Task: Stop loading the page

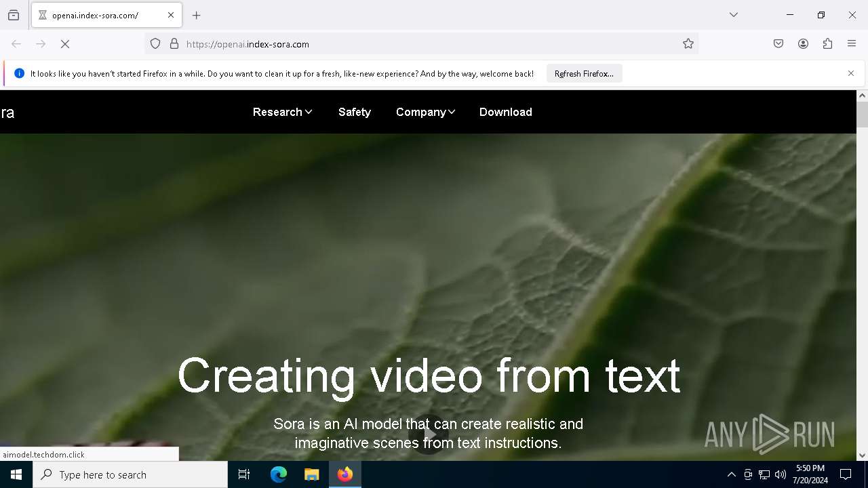Action: pos(65,44)
